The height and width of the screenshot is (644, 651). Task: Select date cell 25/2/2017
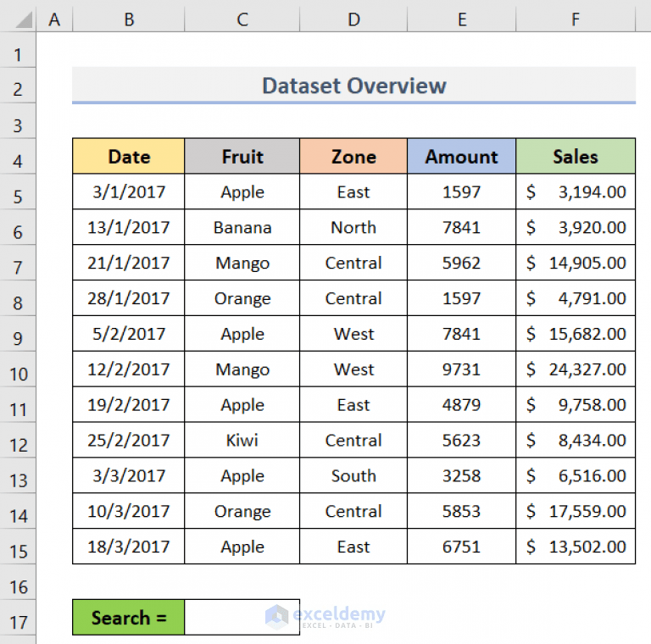pos(129,440)
